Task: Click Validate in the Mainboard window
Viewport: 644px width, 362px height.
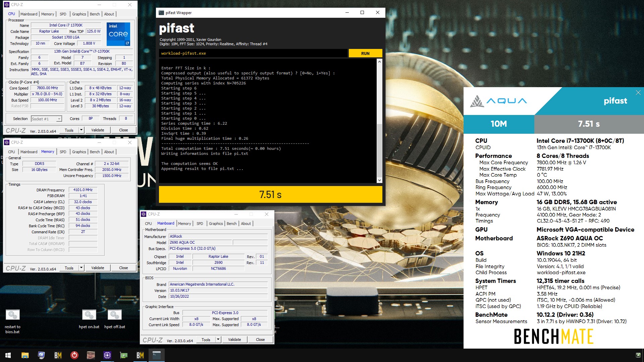Action: pyautogui.click(x=234, y=340)
